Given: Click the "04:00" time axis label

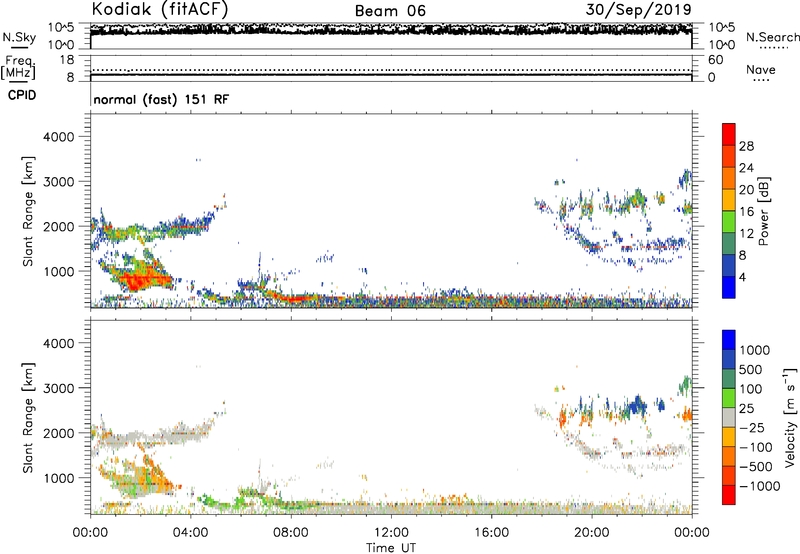Looking at the screenshot, I should click(190, 533).
